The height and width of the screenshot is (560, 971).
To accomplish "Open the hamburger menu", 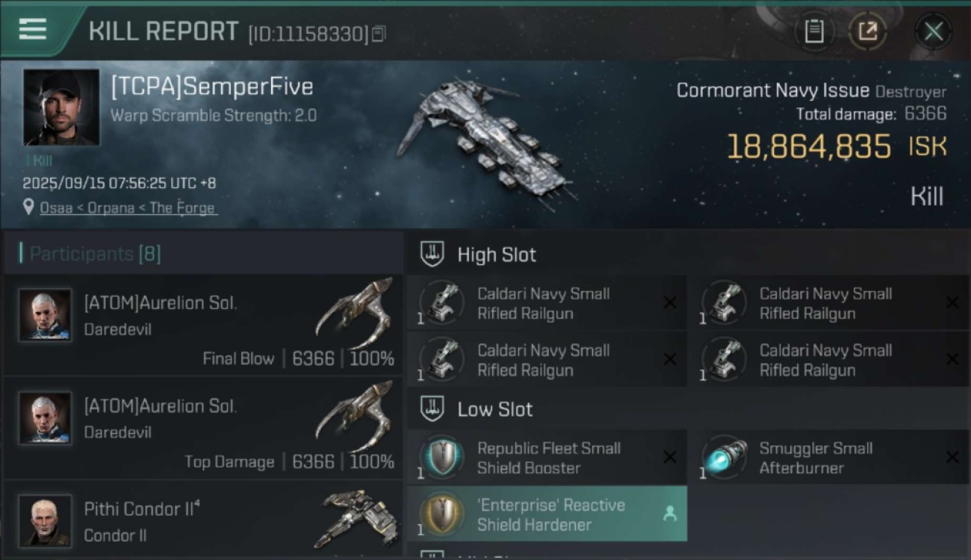I will point(33,29).
